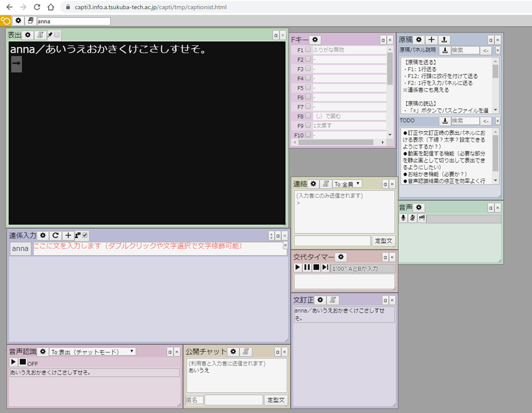Viewport: 532px width, 413px height.
Task: Open log scroll icon in 文訂正 panel
Action: [x=333, y=300]
